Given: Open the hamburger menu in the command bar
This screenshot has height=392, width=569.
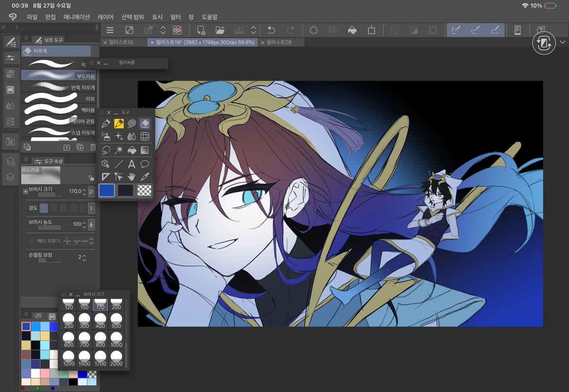Looking at the screenshot, I should pos(110,30).
